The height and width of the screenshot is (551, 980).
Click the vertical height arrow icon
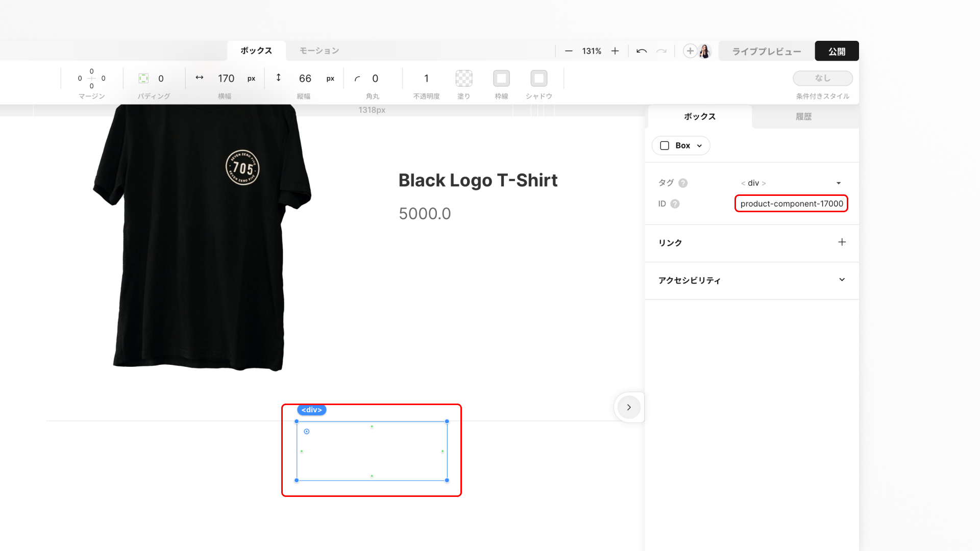279,78
